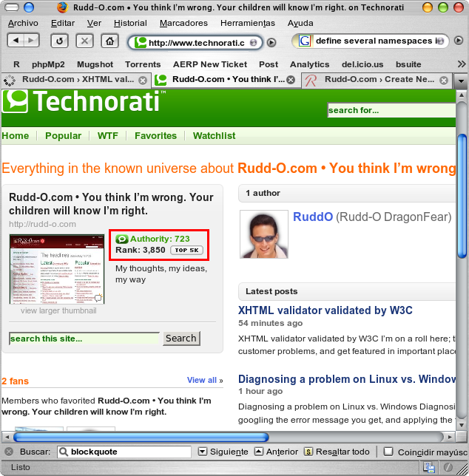Viewport: 469px width, 476px height.
Task: Open the home page via the house icon
Action: 109,41
